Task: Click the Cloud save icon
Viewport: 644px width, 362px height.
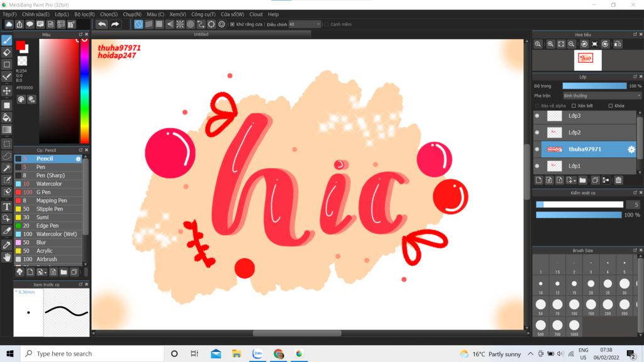Action: click(9, 25)
